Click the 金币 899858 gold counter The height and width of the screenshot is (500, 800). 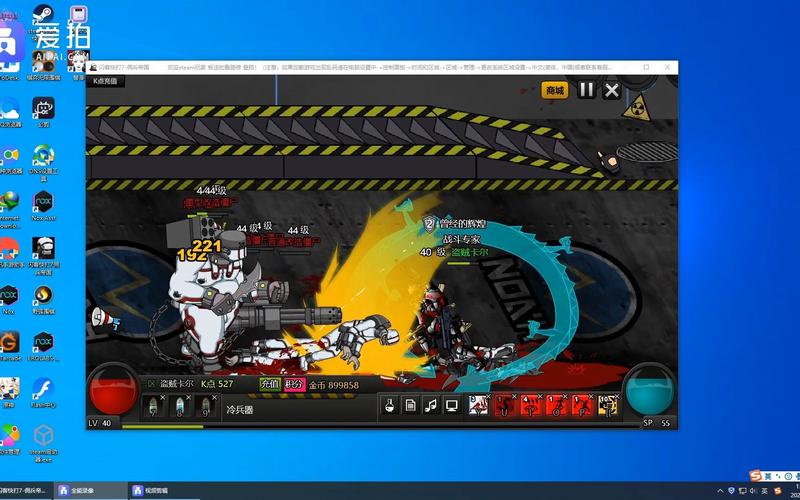pyautogui.click(x=334, y=385)
